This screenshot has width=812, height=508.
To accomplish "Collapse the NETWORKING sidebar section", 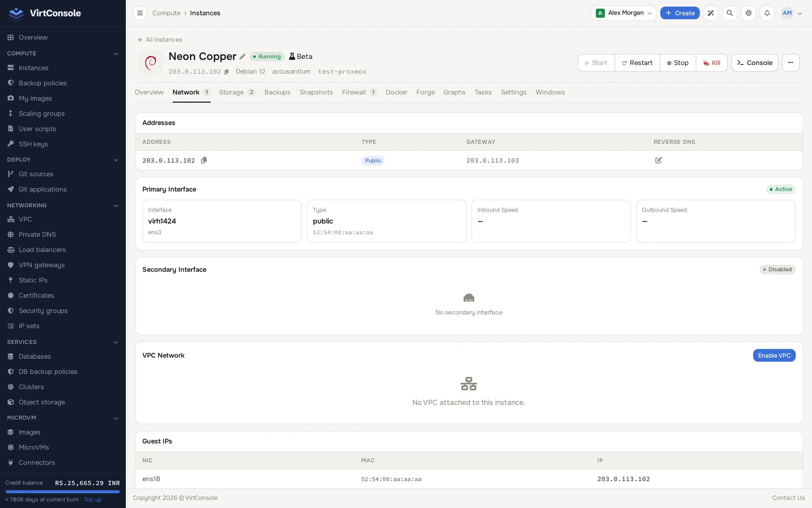I will (115, 206).
